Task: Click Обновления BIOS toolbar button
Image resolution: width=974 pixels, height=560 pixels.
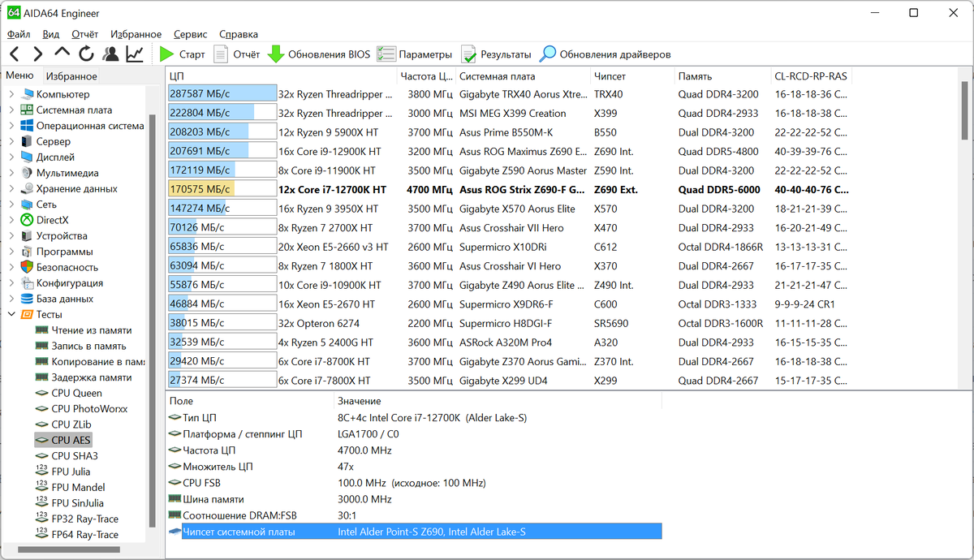Action: click(x=319, y=54)
